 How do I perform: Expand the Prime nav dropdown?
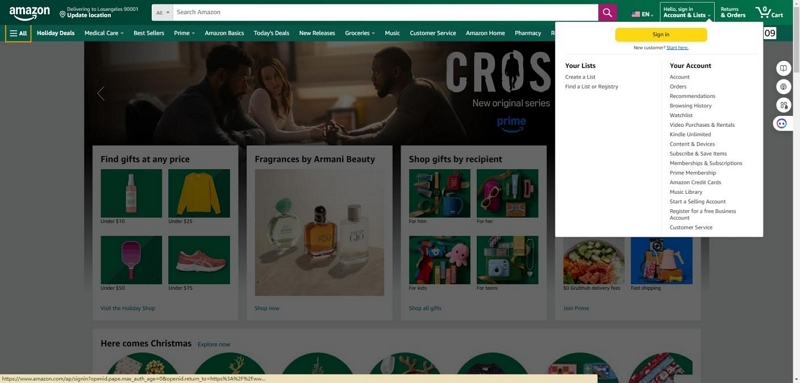tap(184, 33)
